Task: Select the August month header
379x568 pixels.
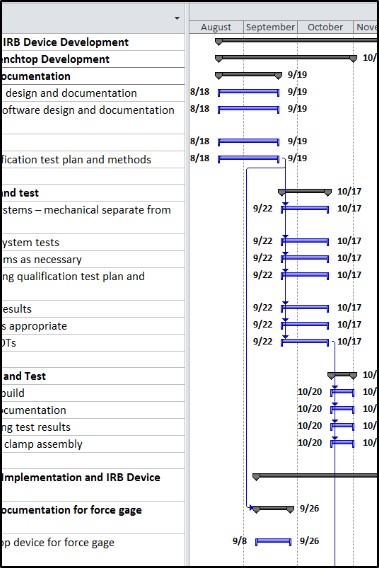Action: pos(216,27)
